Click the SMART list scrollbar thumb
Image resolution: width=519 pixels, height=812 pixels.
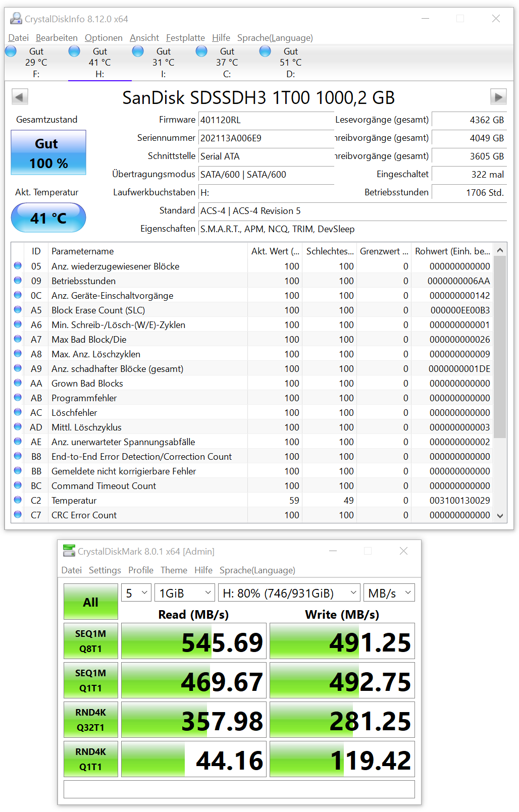coord(500,347)
